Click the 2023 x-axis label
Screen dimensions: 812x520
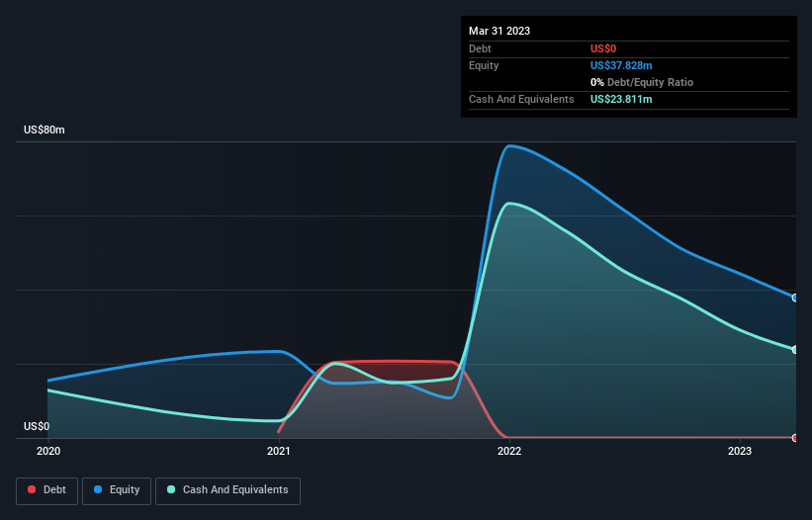tap(740, 451)
